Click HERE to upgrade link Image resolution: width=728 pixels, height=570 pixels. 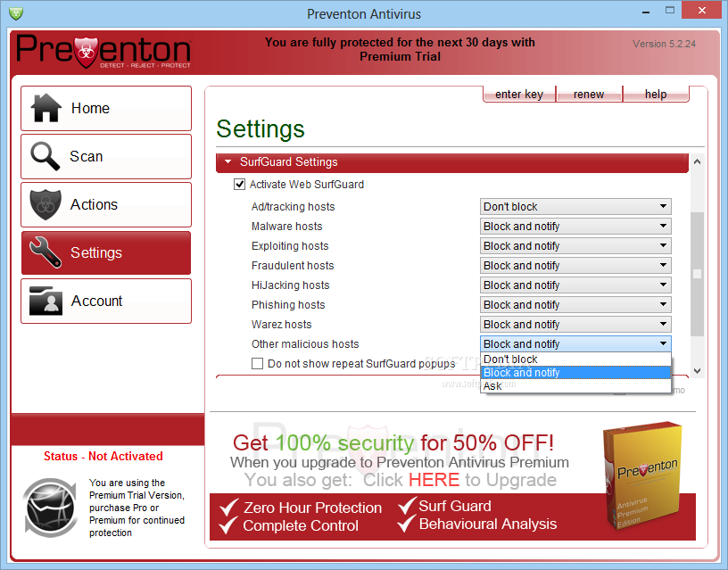point(434,480)
